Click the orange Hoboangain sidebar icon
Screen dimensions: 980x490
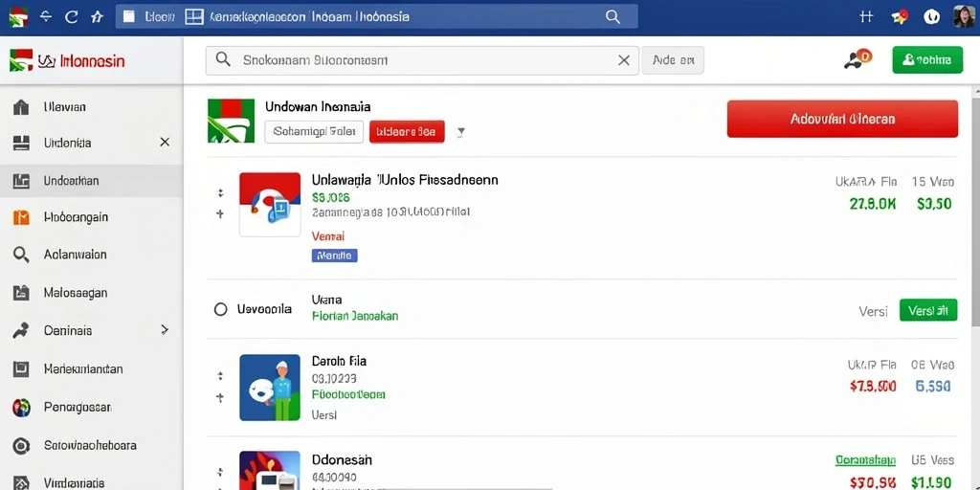21,217
